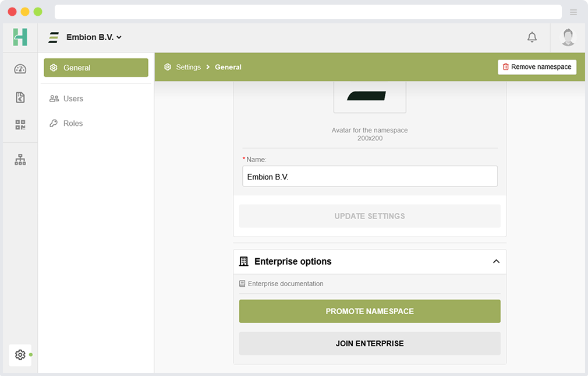
Task: Go to the Roles menu item
Action: coord(73,123)
